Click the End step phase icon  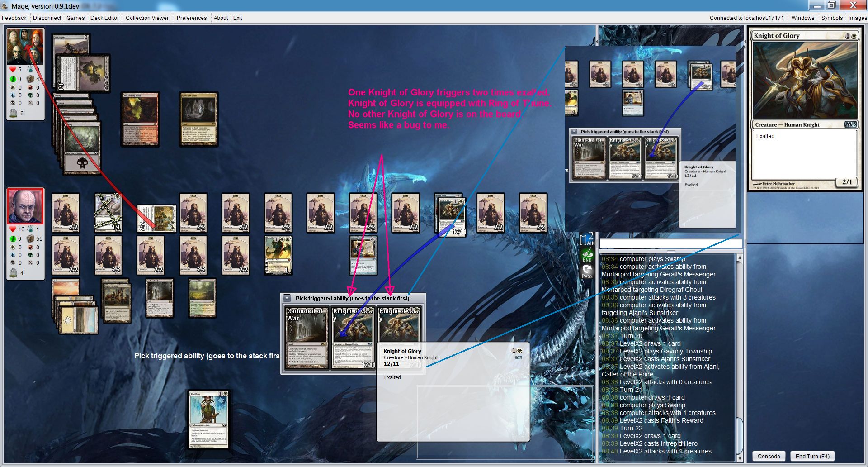pyautogui.click(x=587, y=254)
